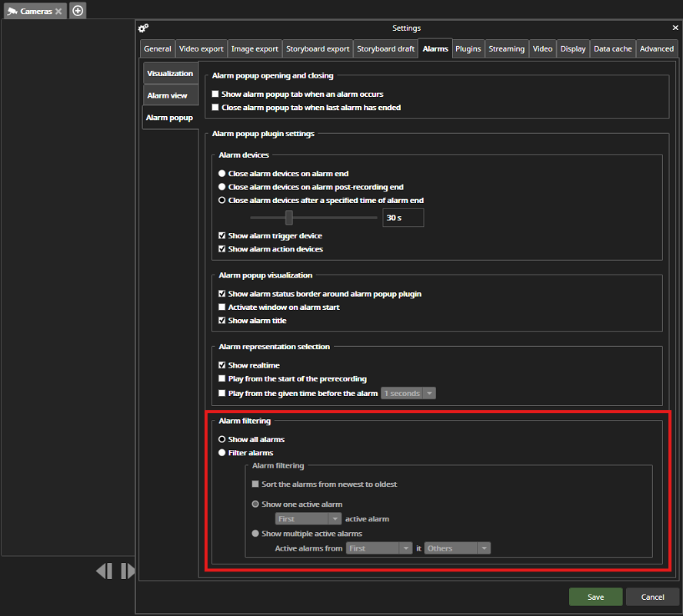Select the Visualization side tab

(170, 73)
